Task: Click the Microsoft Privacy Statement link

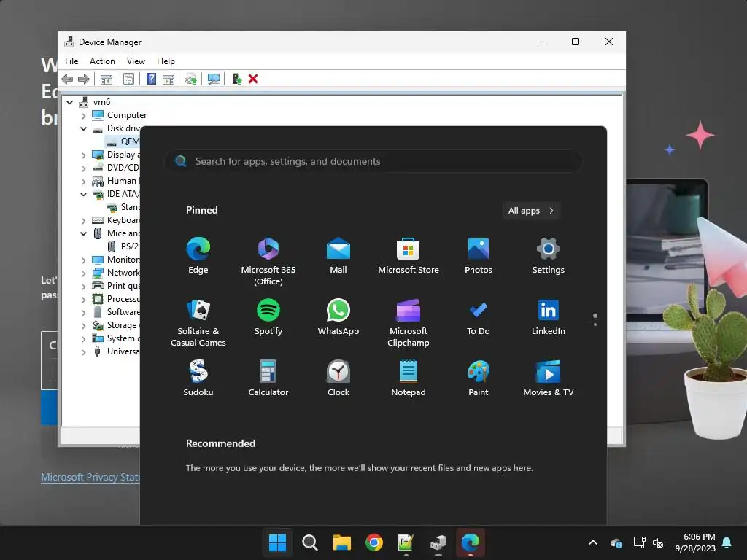Action: [x=90, y=477]
